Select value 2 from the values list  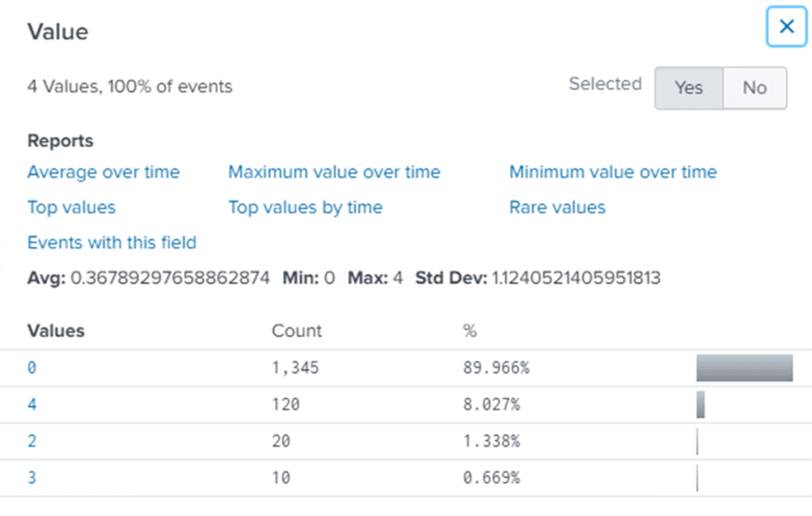click(x=31, y=441)
